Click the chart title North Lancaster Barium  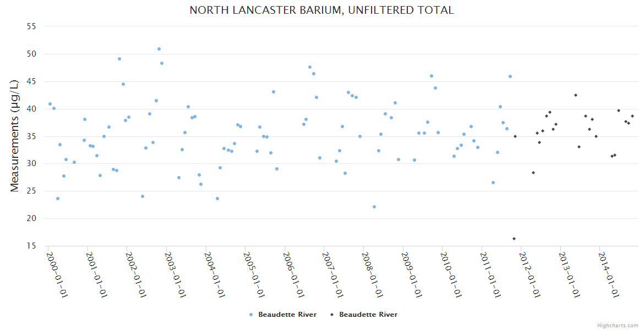pyautogui.click(x=321, y=10)
